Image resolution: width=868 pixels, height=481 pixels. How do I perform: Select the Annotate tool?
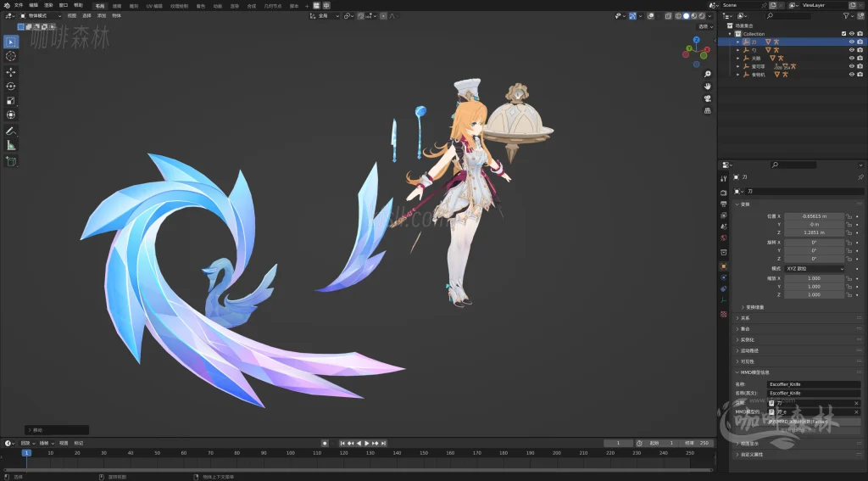pyautogui.click(x=11, y=131)
